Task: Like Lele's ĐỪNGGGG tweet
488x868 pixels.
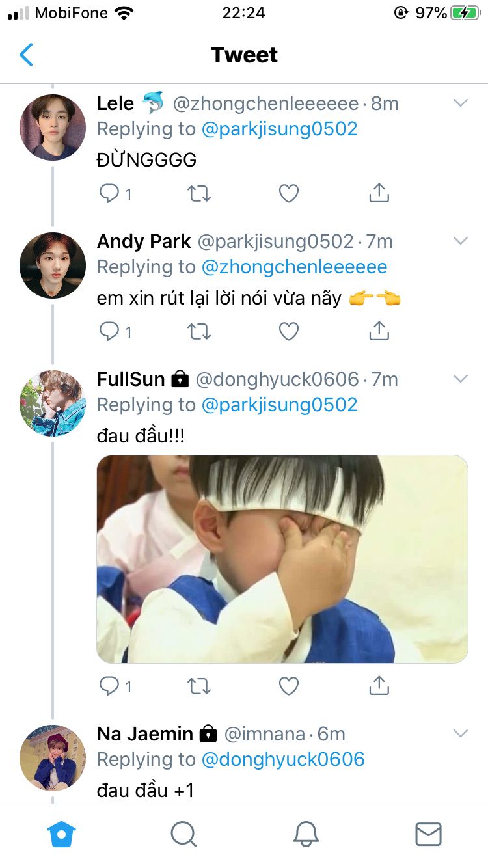Action: tap(288, 193)
